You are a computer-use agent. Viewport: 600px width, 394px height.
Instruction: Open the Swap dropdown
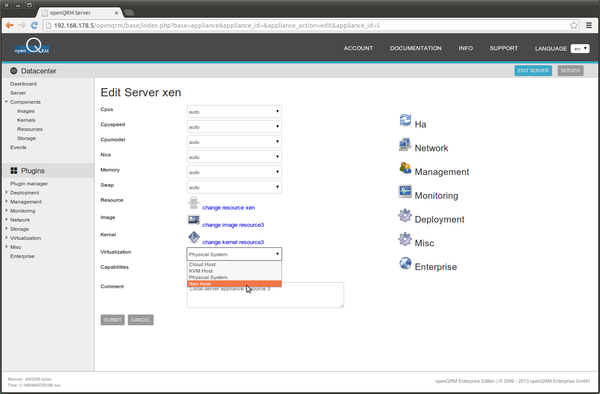pos(234,187)
